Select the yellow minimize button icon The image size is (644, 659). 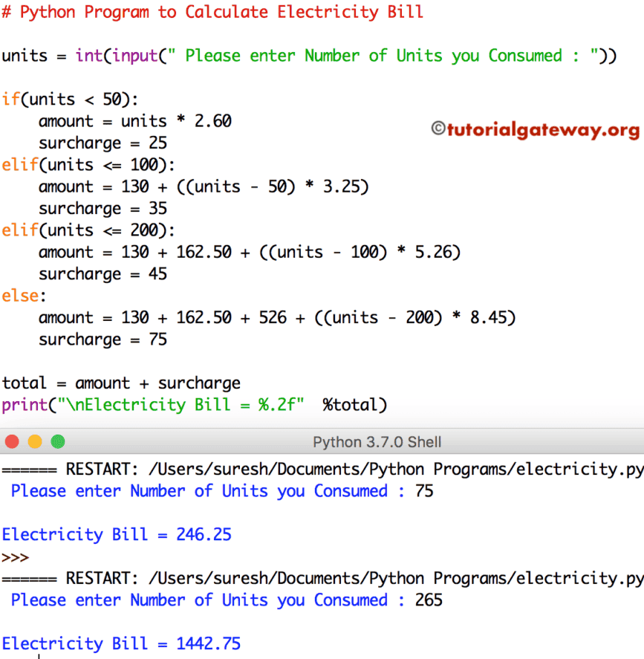pyautogui.click(x=35, y=441)
